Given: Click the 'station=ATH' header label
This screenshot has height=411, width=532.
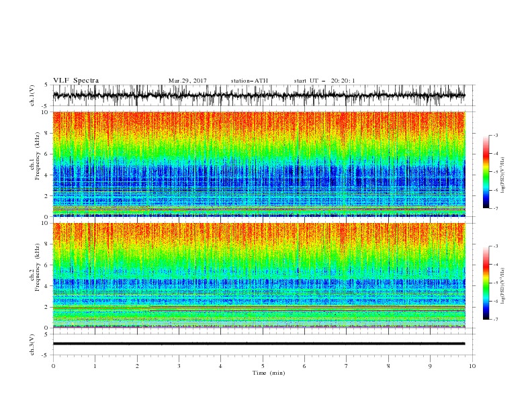Looking at the screenshot, I should (x=249, y=81).
